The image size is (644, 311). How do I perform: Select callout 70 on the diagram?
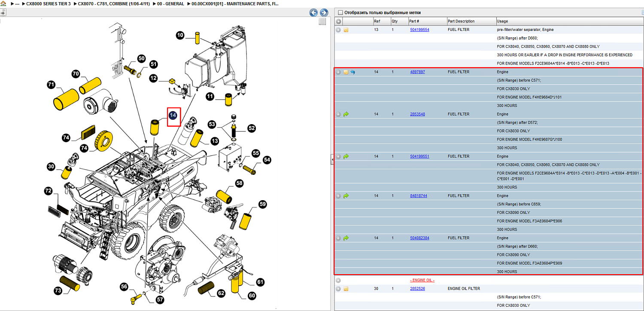[76, 74]
